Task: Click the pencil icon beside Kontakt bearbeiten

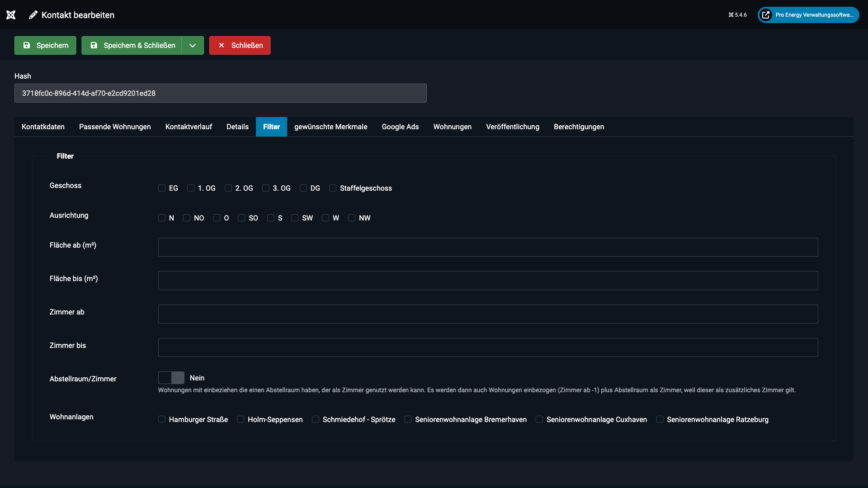Action: pyautogui.click(x=33, y=15)
